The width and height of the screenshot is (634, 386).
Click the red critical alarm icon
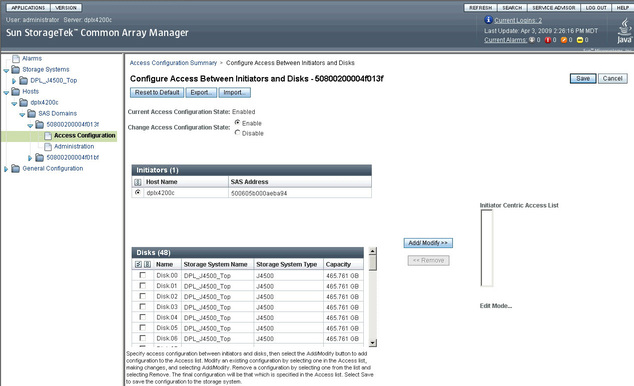pos(548,40)
